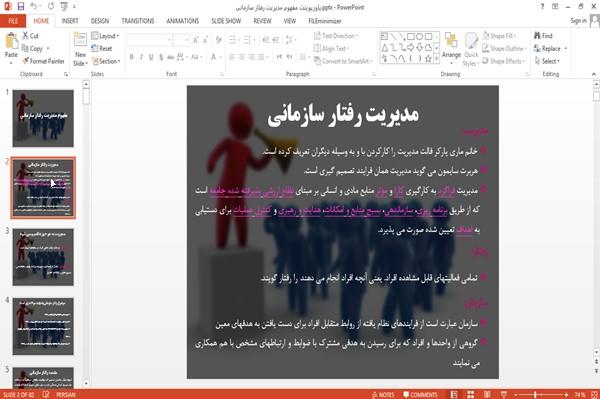Switch to SLIDE SHOW tab
Viewport: 600px width, 399px height.
[226, 21]
